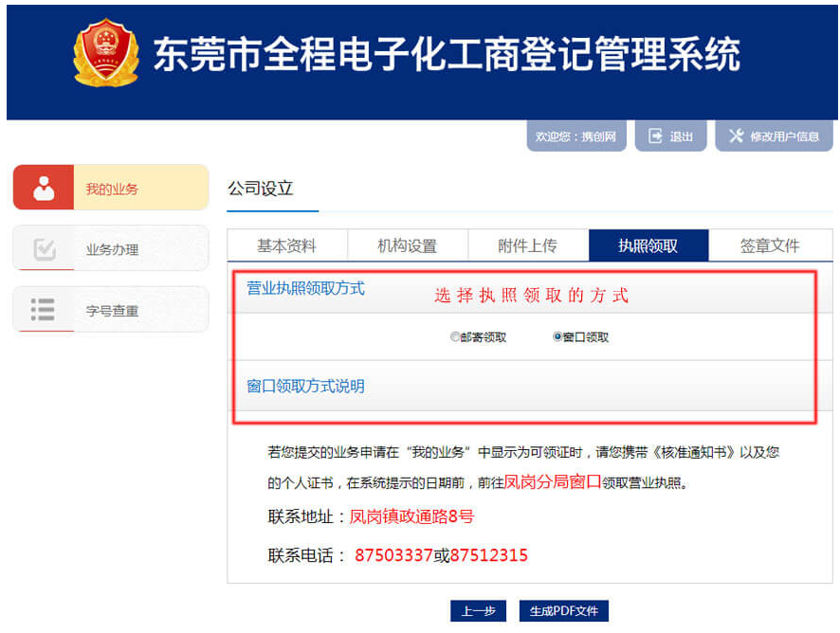Switch to the 附件上传 tab
Viewport: 840px width, 633px height.
click(x=528, y=244)
